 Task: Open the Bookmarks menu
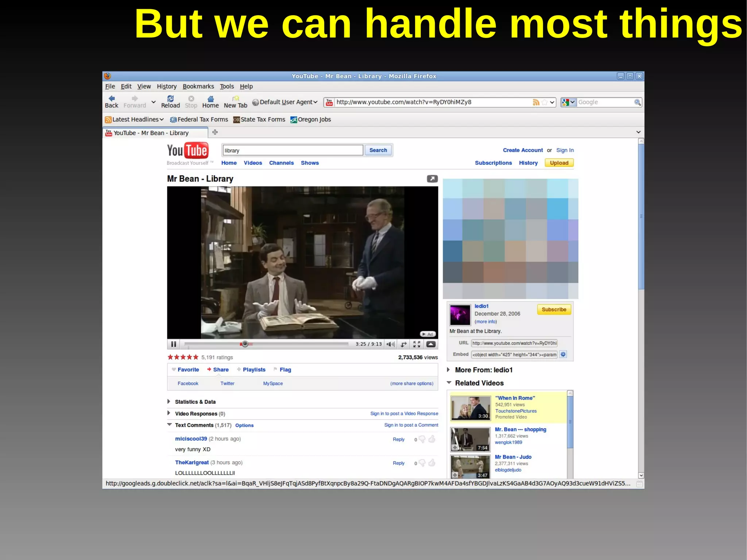click(x=198, y=86)
